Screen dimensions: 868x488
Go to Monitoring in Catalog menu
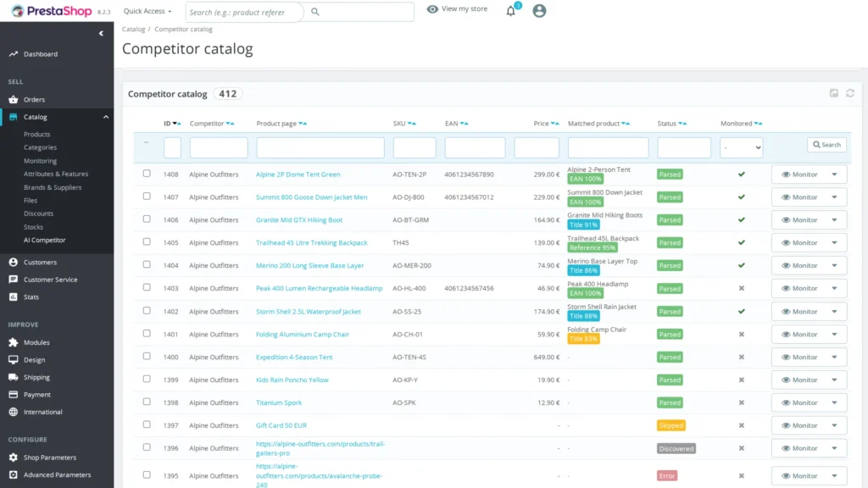(40, 161)
